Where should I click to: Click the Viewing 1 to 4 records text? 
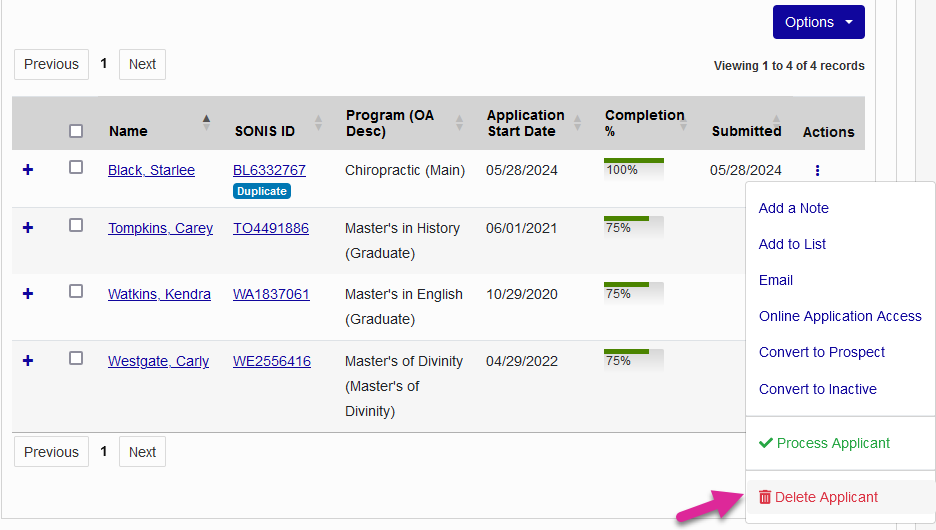(x=789, y=66)
